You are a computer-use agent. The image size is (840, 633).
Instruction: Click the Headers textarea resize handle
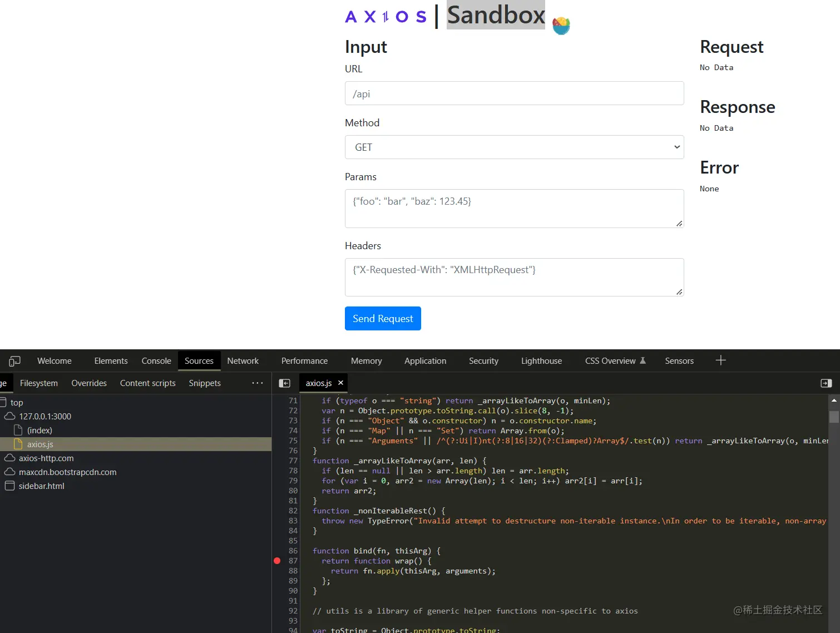pyautogui.click(x=679, y=292)
